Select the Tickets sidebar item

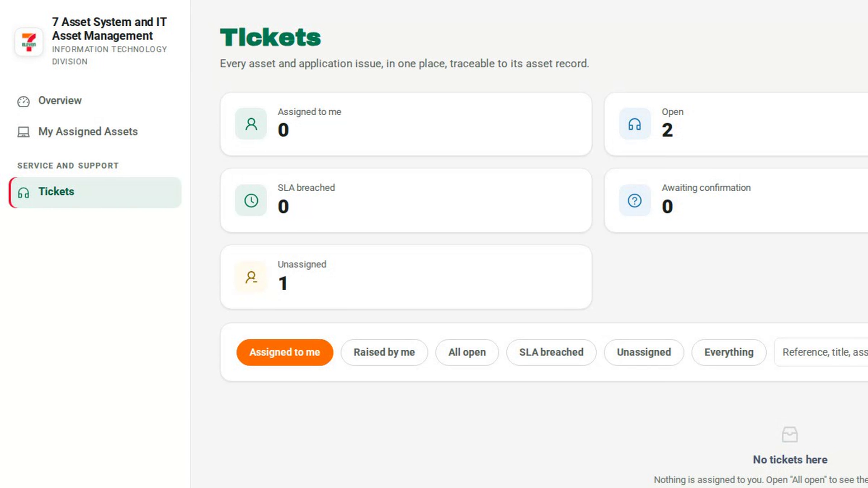(95, 192)
